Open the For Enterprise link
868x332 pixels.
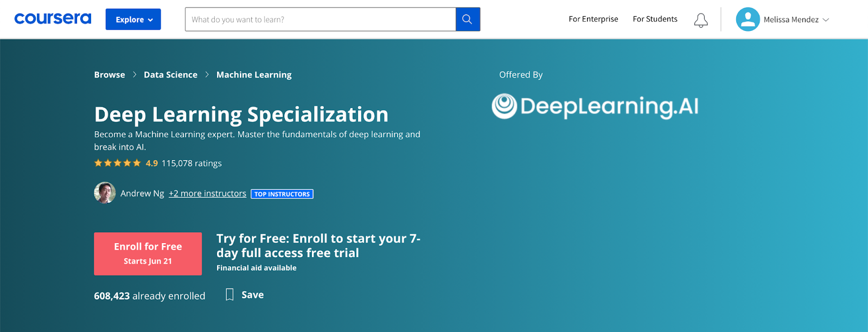pos(593,19)
